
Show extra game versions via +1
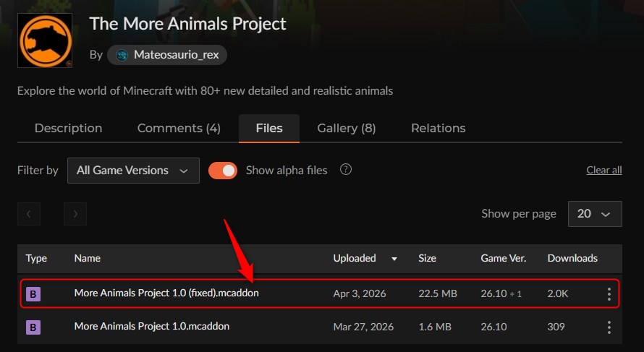coord(516,294)
